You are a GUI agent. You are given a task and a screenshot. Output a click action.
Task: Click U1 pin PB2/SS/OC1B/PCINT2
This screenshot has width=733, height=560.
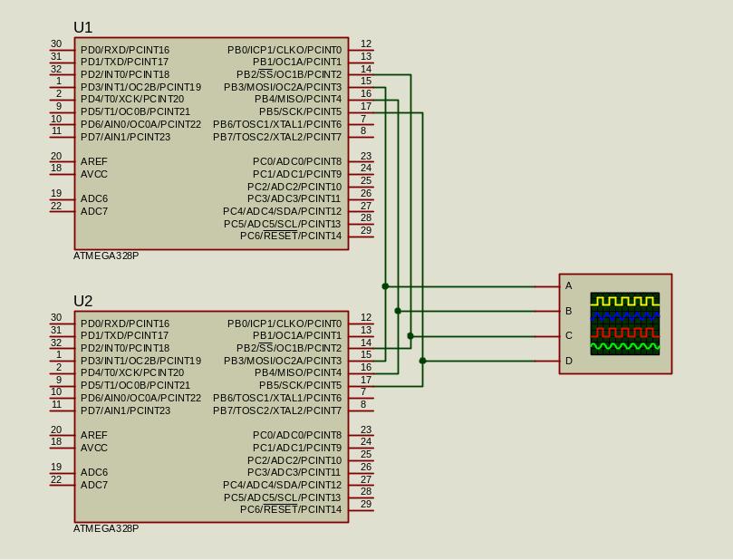point(289,74)
